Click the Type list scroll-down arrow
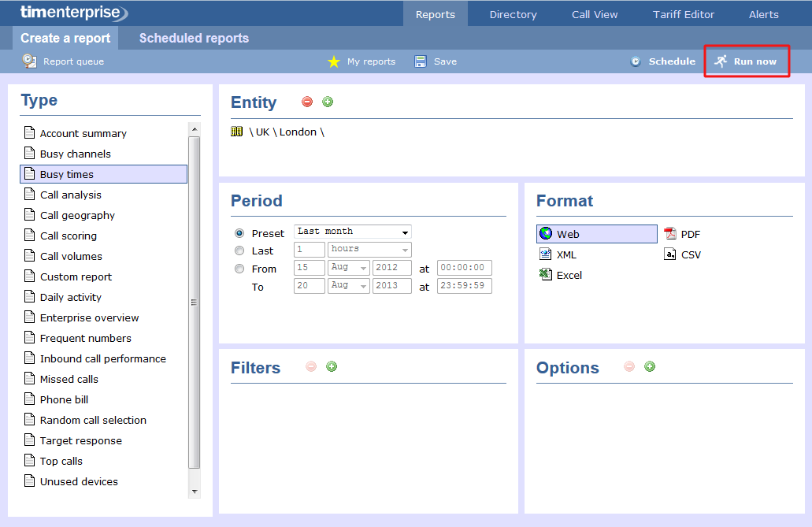 click(195, 491)
